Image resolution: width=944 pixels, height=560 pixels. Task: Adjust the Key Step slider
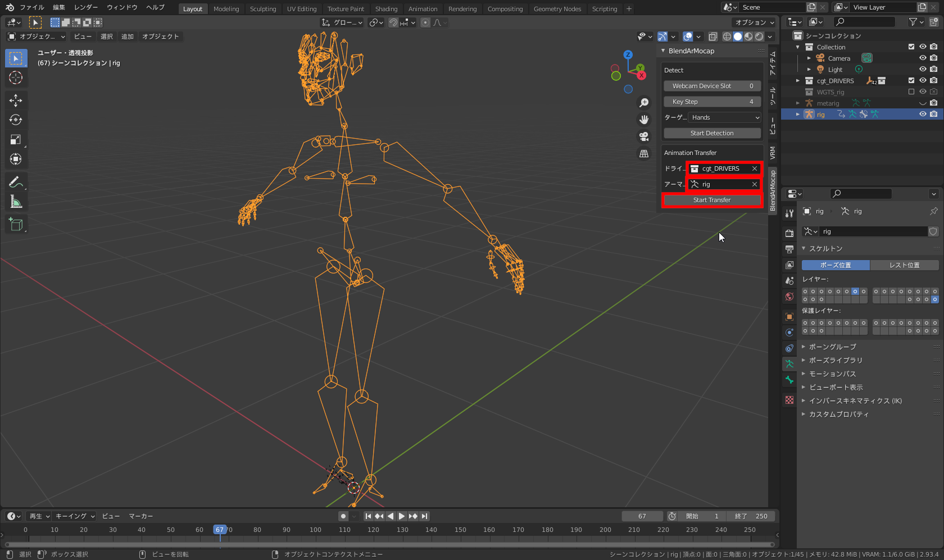click(712, 102)
